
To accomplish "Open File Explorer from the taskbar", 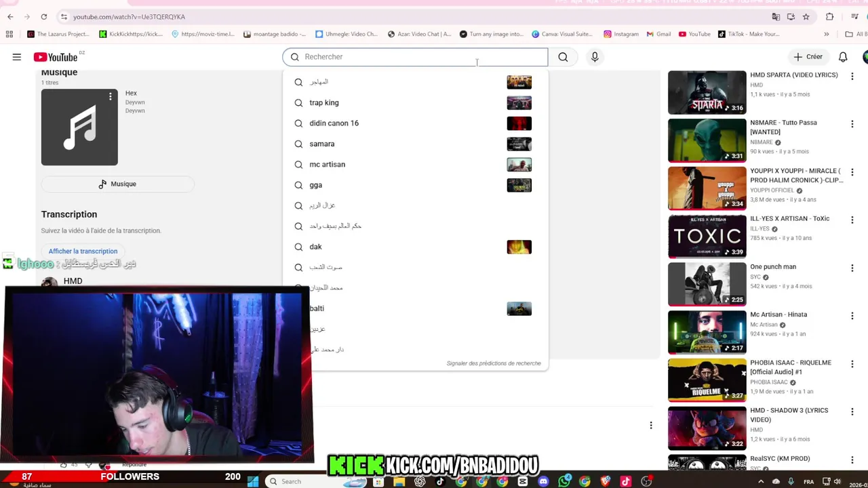I will point(399,482).
